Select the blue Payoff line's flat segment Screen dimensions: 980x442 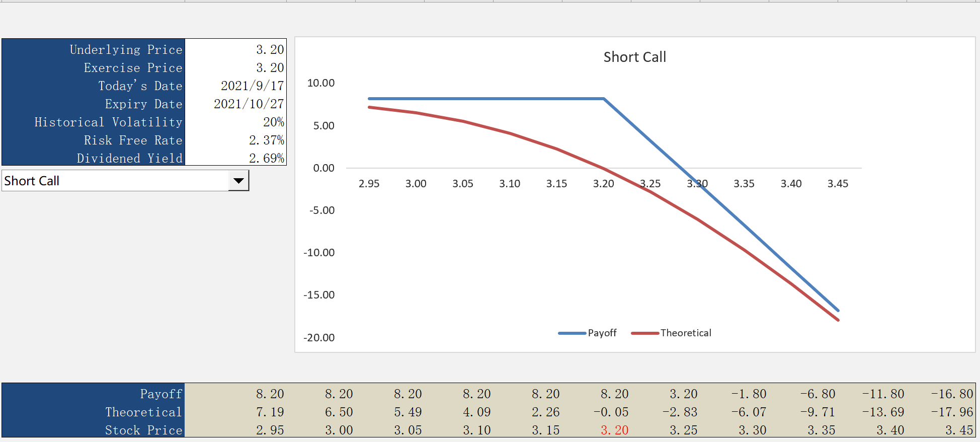tap(485, 99)
